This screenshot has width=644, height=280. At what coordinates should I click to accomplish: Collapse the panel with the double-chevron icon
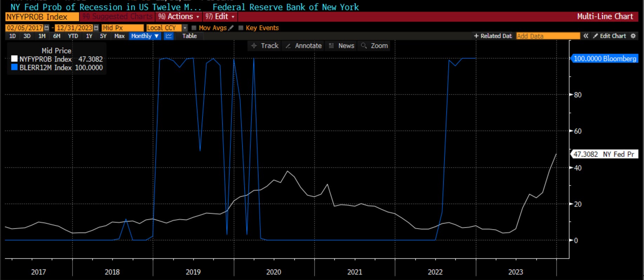point(586,36)
